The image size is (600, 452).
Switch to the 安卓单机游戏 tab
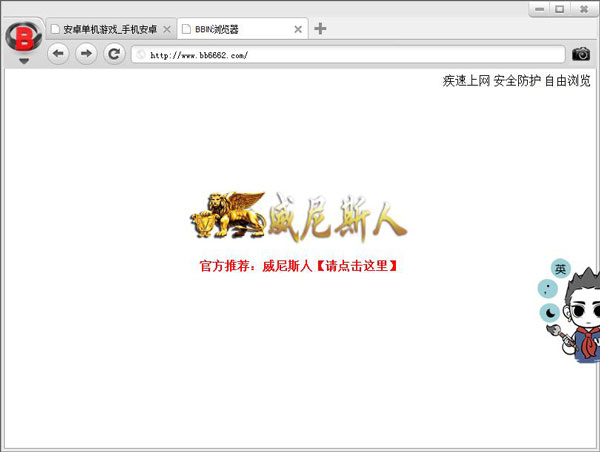coord(110,29)
